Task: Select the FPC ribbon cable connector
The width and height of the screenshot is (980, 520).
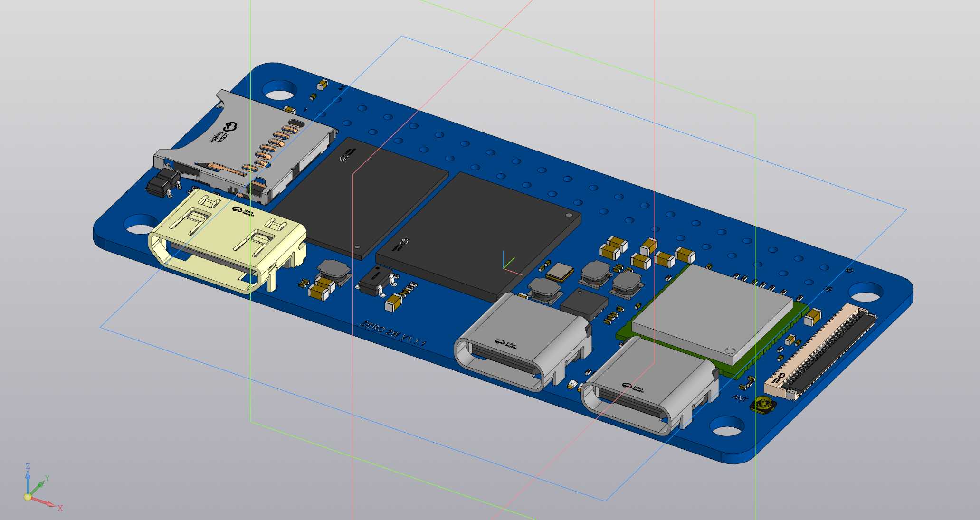Action: tap(821, 353)
